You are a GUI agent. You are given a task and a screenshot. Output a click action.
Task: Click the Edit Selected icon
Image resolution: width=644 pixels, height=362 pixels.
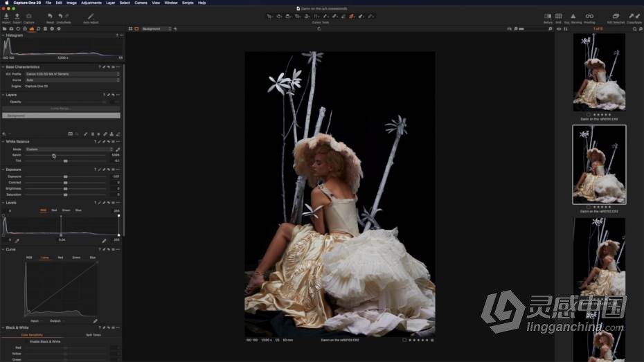[616, 17]
